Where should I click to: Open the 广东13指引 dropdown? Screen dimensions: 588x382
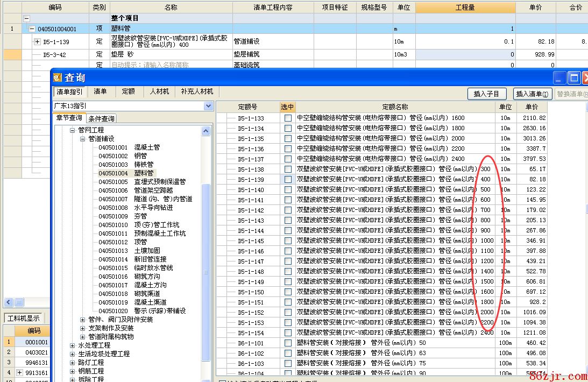point(208,107)
